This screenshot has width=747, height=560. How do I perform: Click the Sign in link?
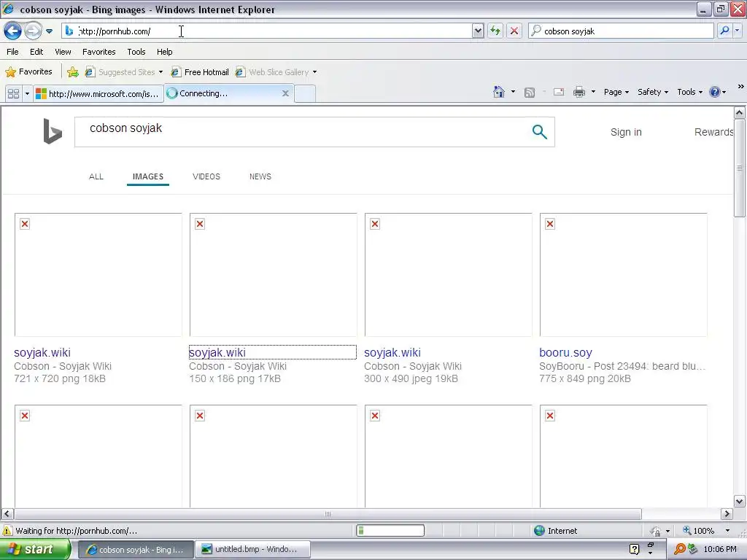[x=626, y=132]
